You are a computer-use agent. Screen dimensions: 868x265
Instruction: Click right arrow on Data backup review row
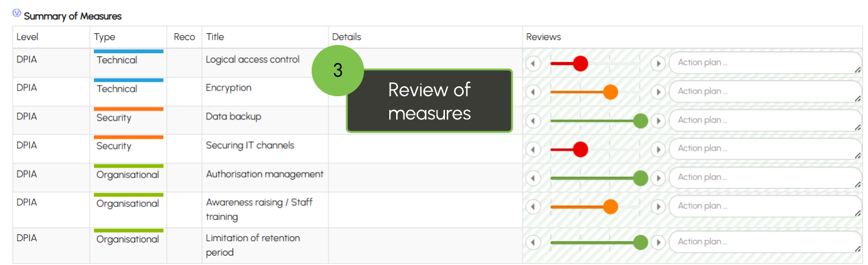click(658, 121)
